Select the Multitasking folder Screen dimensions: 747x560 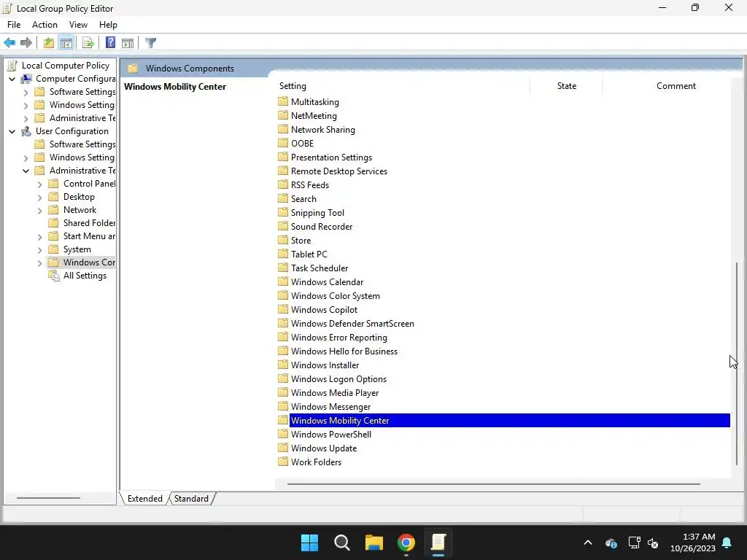(x=315, y=102)
